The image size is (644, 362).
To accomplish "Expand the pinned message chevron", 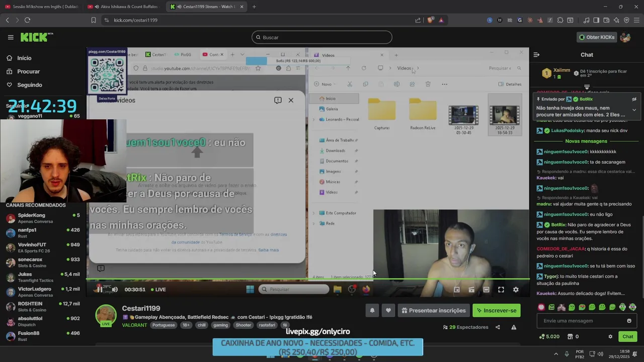I will [634, 110].
